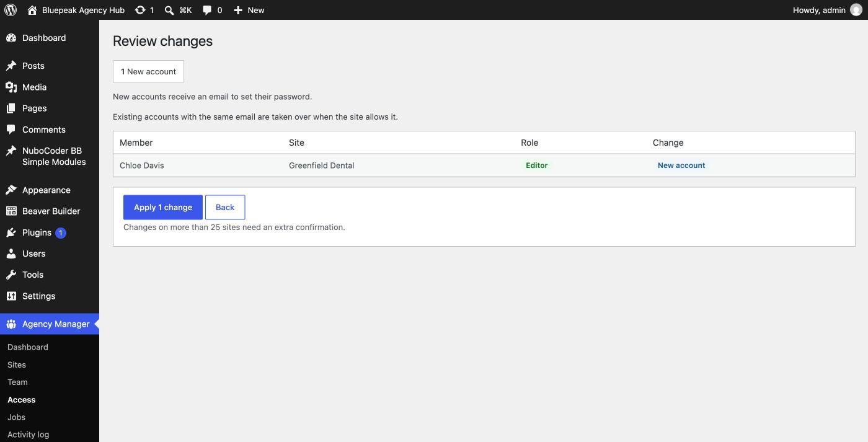
Task: Click the updates refresh icon
Action: 140,10
